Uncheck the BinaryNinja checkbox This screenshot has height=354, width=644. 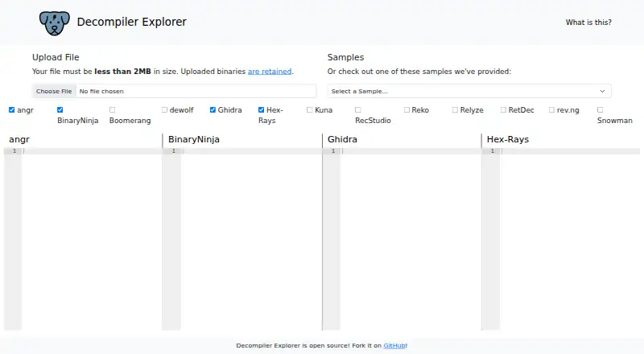point(60,109)
